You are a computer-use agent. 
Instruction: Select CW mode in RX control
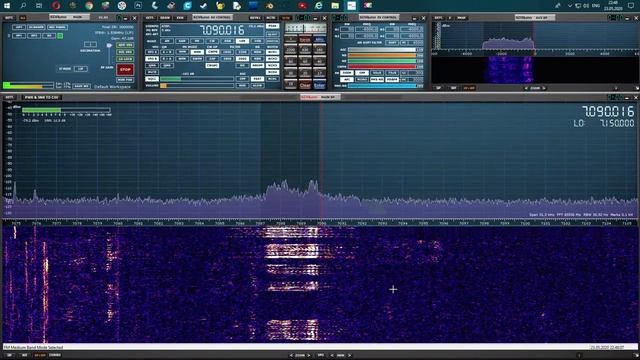212,41
